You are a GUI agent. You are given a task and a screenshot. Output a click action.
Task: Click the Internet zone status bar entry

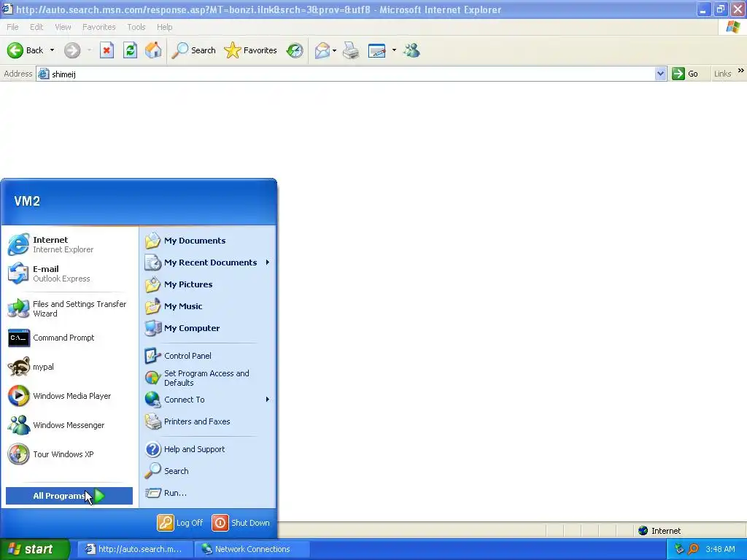pyautogui.click(x=659, y=531)
